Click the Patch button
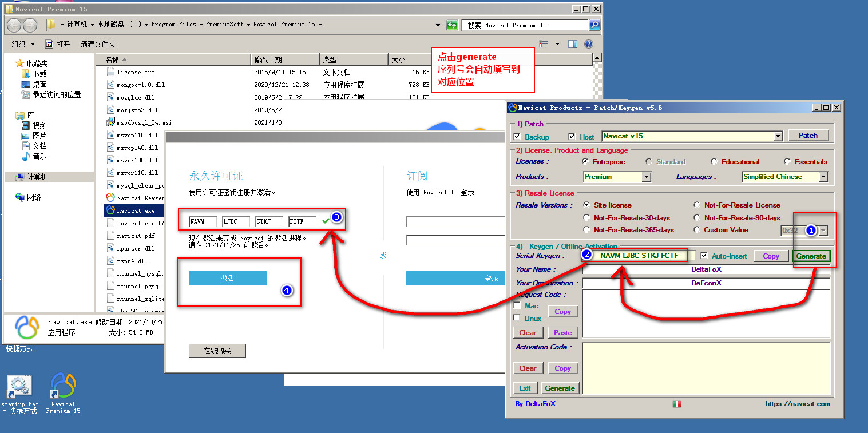868x433 pixels. point(808,136)
